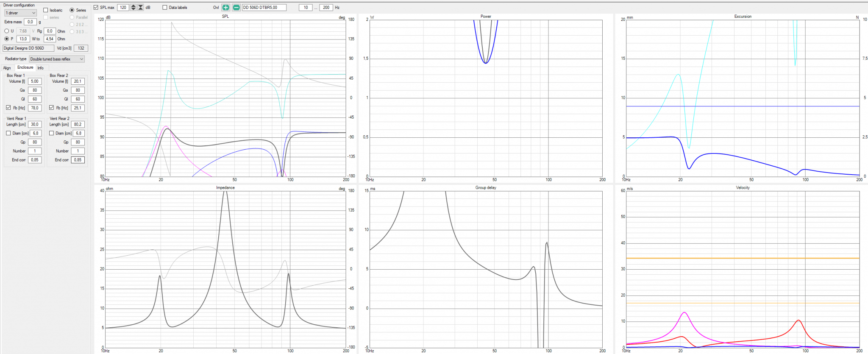This screenshot has height=354, width=868.
Task: Click the Digital Designs DD 506D driver field
Action: pos(28,48)
